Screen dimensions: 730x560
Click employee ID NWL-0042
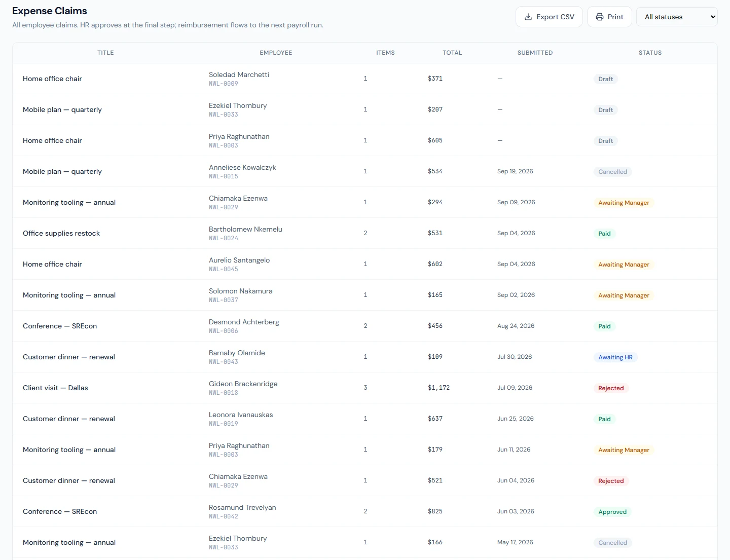pos(224,516)
